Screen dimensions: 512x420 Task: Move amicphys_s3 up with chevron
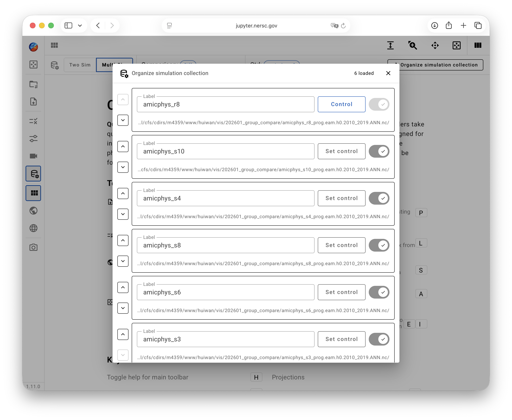tap(123, 334)
